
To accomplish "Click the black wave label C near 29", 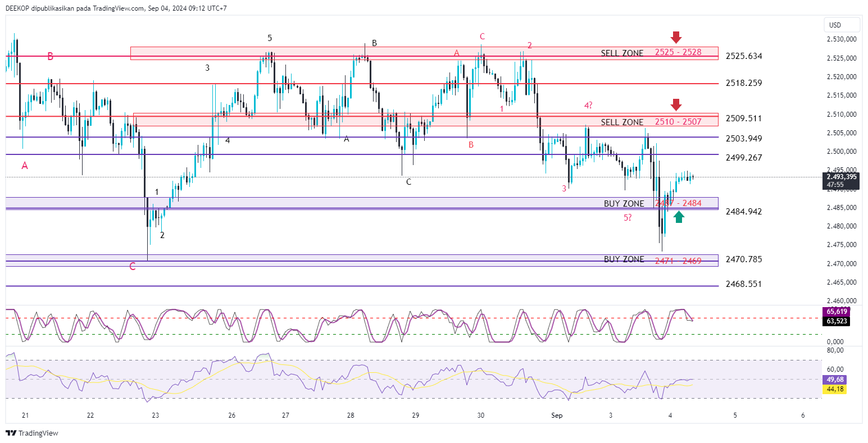I will [x=408, y=182].
